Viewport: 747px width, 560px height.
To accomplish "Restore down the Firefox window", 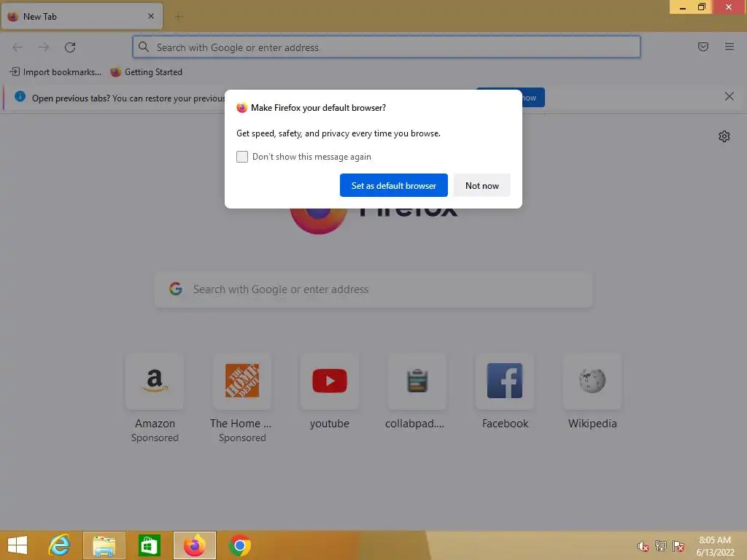I will (702, 7).
